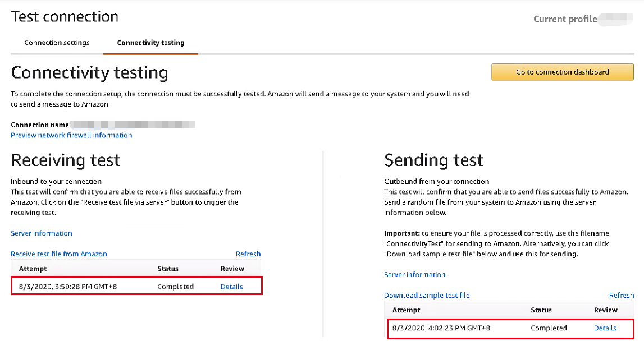Download sample test file link

[x=427, y=296]
